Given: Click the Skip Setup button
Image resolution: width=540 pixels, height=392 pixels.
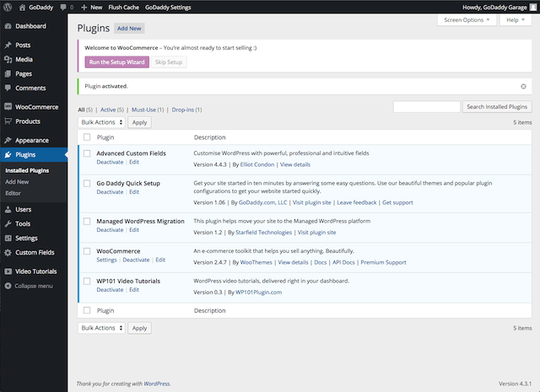Looking at the screenshot, I should pyautogui.click(x=169, y=62).
